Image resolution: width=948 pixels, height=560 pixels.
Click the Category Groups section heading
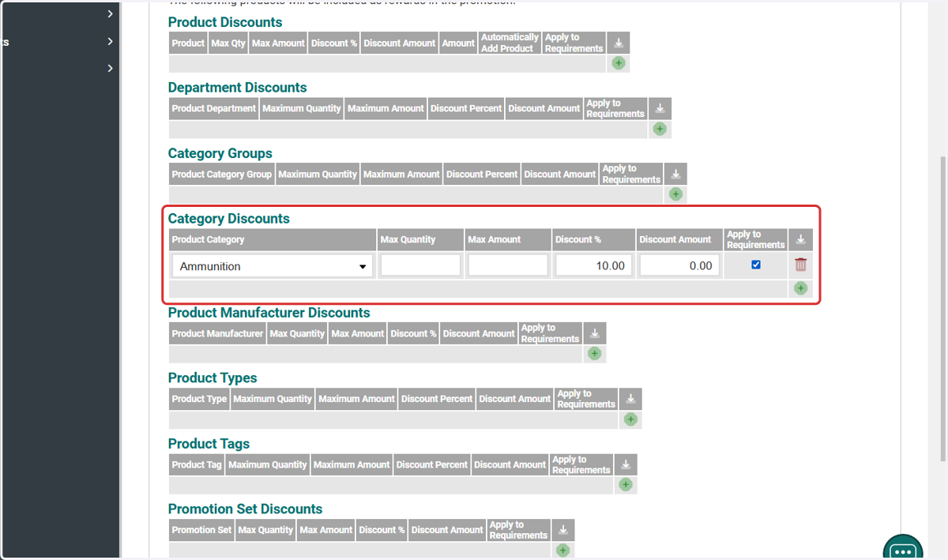point(220,153)
